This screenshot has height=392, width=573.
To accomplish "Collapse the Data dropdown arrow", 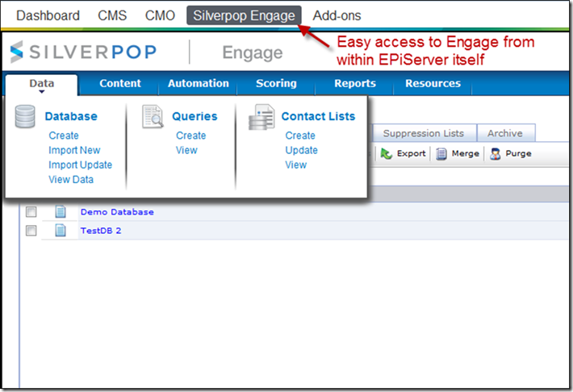I will click(x=42, y=92).
